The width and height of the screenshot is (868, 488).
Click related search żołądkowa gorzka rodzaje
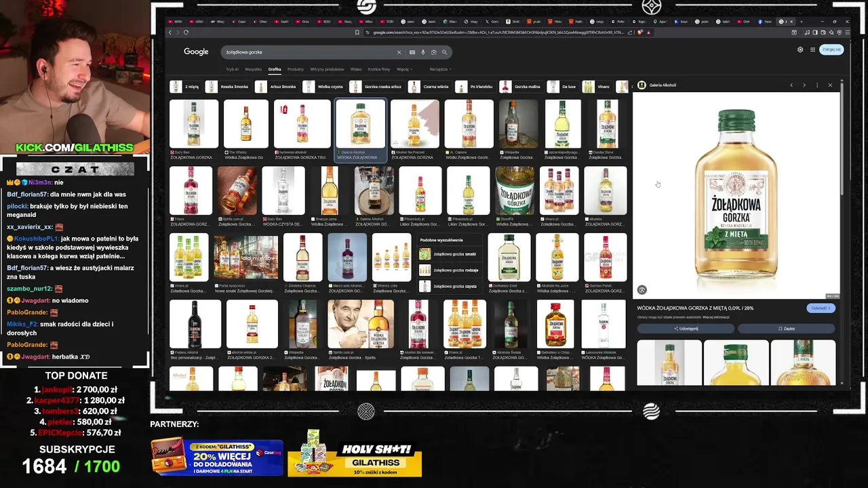(449, 270)
